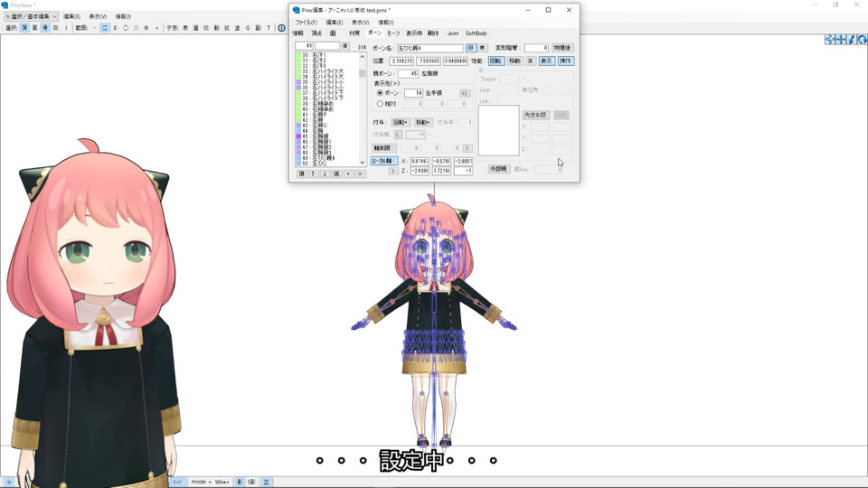This screenshot has width=868, height=488.
Task: Open the 移動+ grant dropdown
Action: click(x=423, y=122)
